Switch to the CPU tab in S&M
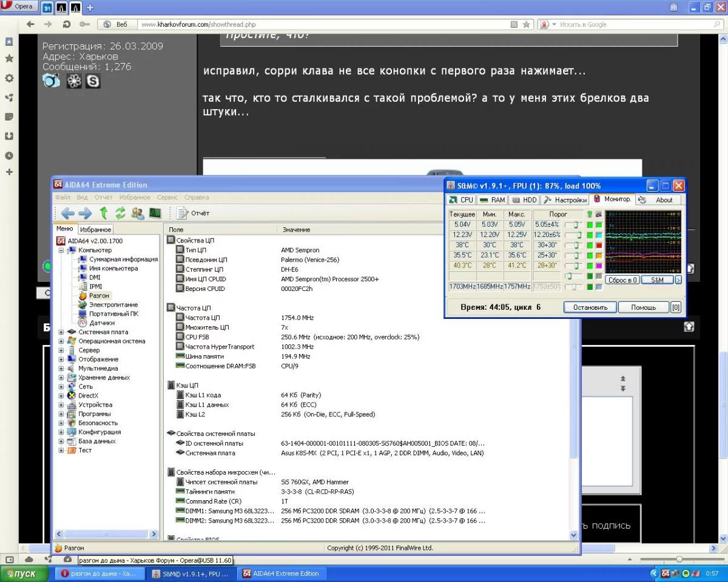The width and height of the screenshot is (728, 582). (461, 199)
